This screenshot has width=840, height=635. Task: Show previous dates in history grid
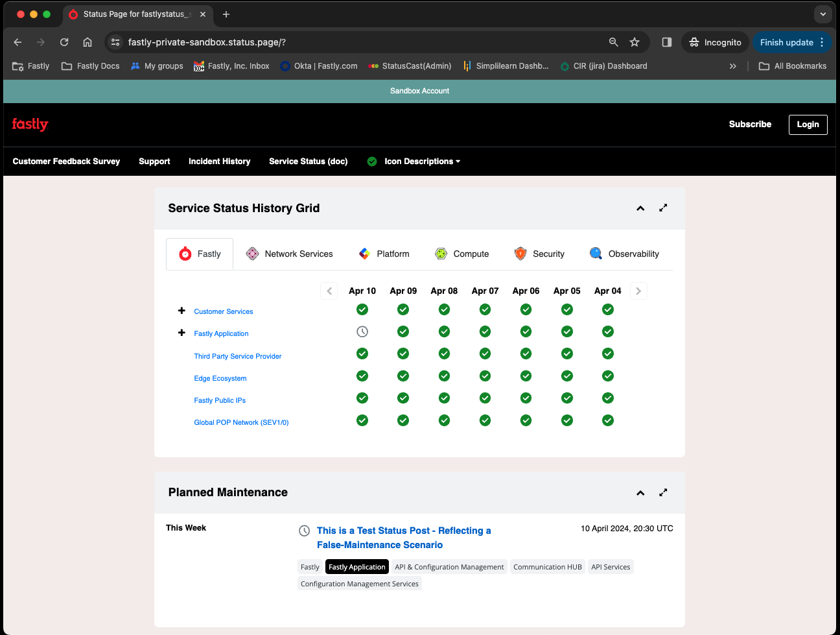(329, 291)
